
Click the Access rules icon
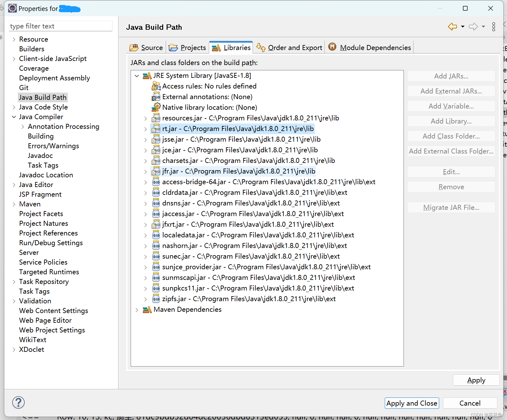point(156,86)
